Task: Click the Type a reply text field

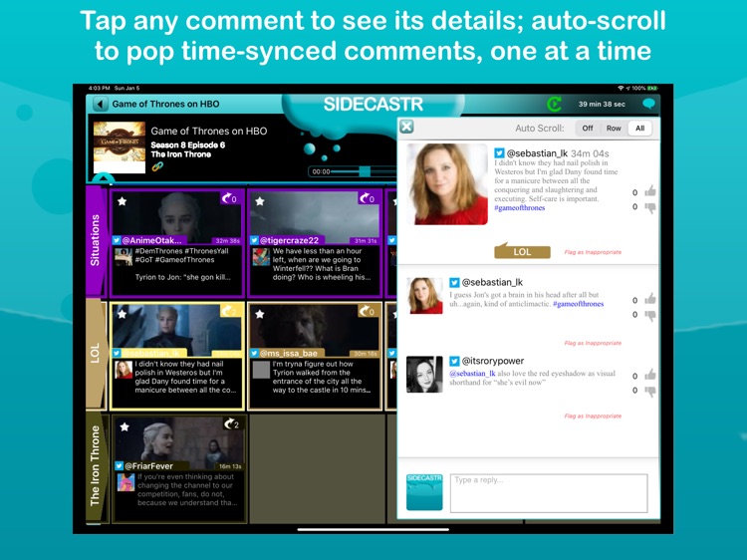Action: pos(549,493)
